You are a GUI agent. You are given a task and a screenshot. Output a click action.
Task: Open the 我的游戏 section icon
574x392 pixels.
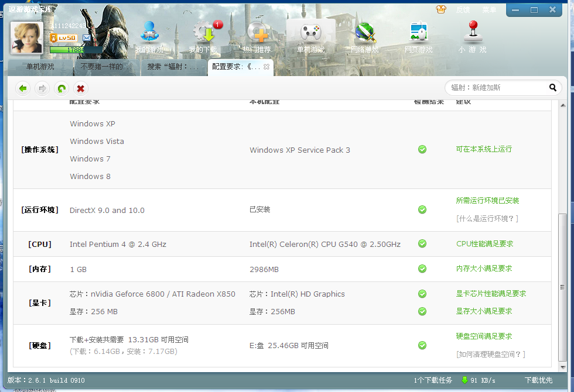pyautogui.click(x=149, y=32)
